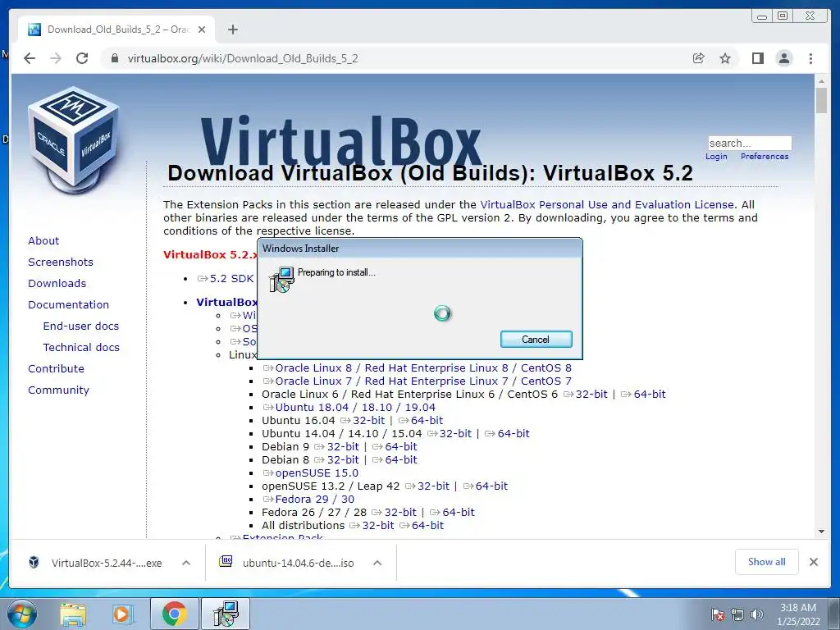Click 32-bit link for Fedora 26 / 27 / 28
Image resolution: width=840 pixels, height=630 pixels.
[x=395, y=512]
